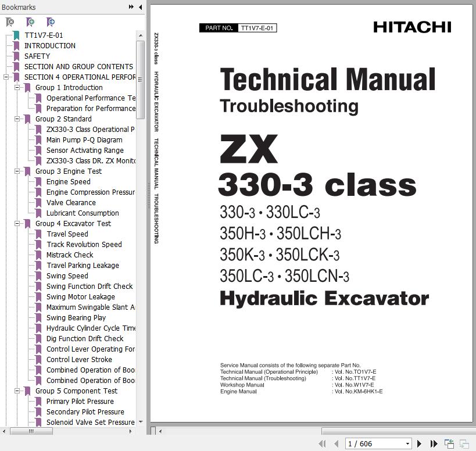This screenshot has width=476, height=451.
Task: Open Hydraulic Cylinder Cycle Time bookmark
Action: click(91, 328)
